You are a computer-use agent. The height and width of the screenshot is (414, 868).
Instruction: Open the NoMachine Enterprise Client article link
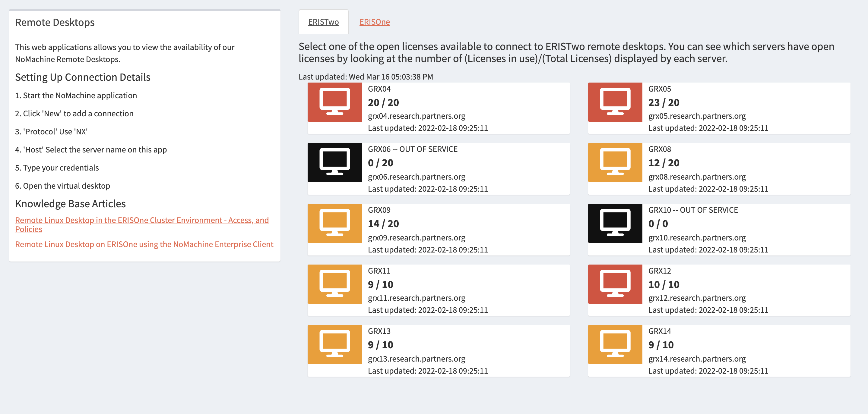tap(144, 244)
